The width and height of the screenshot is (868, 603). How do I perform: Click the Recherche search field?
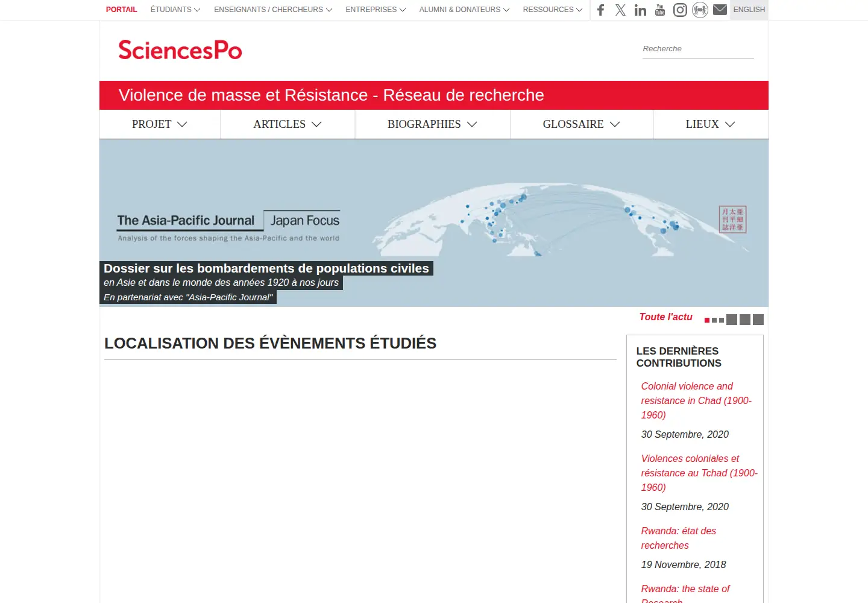pyautogui.click(x=698, y=49)
